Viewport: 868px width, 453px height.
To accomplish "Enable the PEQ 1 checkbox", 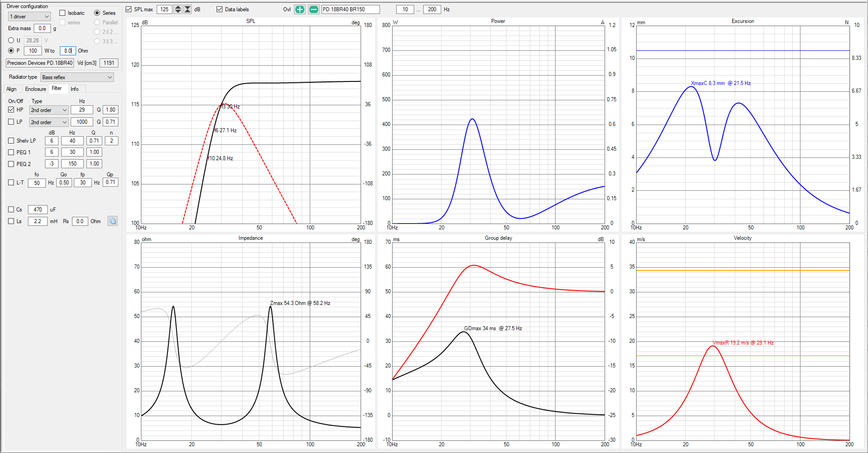I will tap(11, 152).
